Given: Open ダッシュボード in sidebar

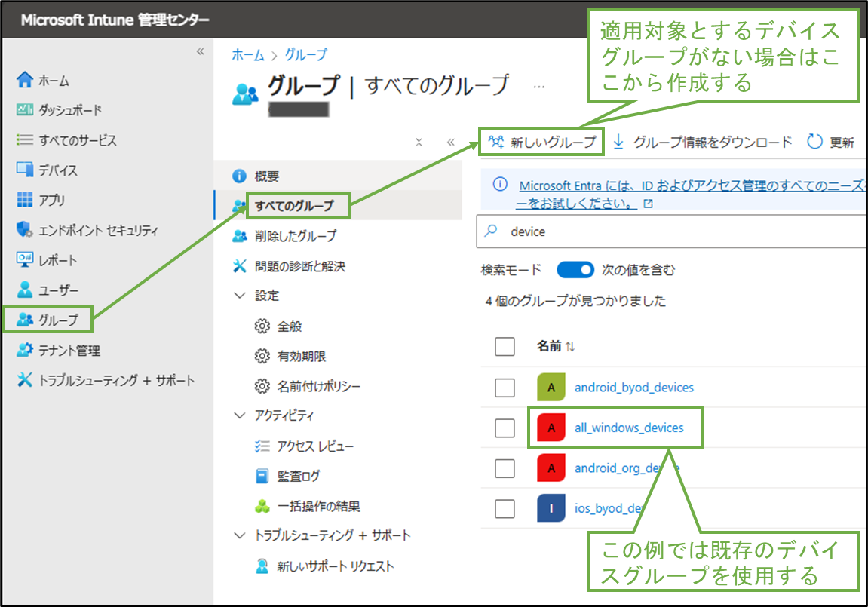Looking at the screenshot, I should (60, 110).
